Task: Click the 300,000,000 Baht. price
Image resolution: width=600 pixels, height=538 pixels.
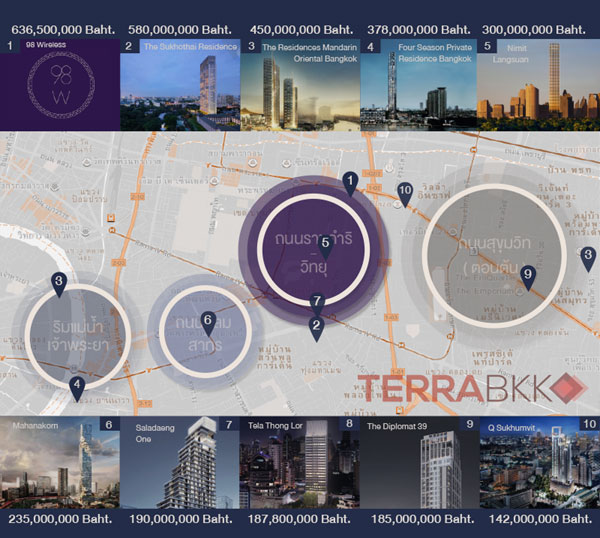Action: click(534, 29)
